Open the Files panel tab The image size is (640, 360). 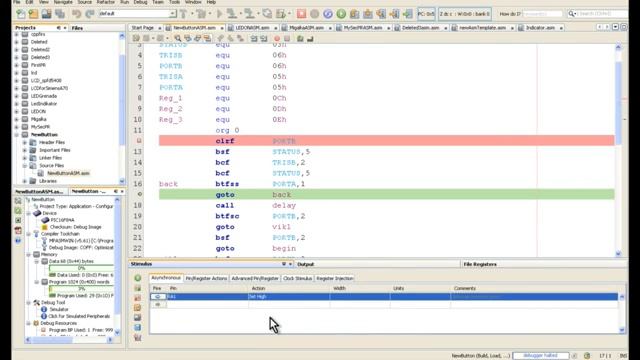[77, 28]
